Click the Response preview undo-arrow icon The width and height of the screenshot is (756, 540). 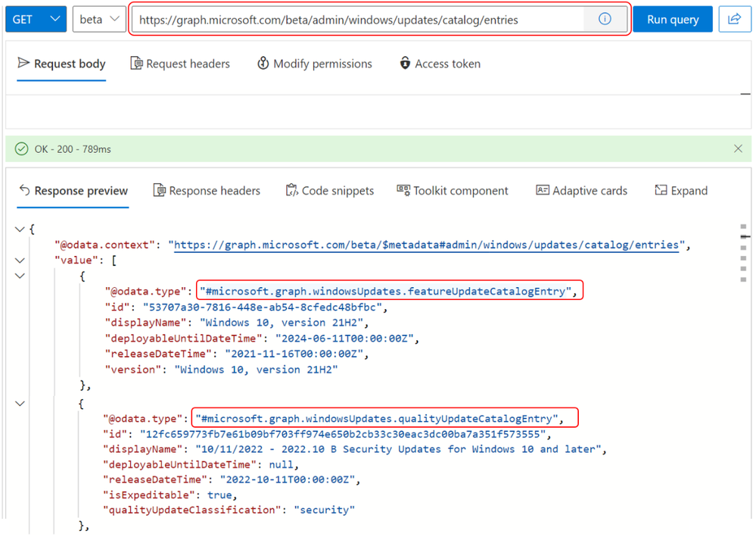pyautogui.click(x=24, y=190)
